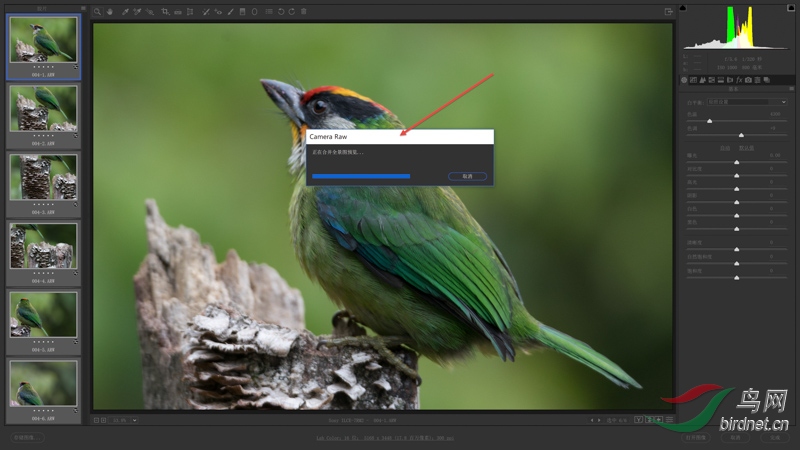Select the second filmstrip thumbnail 001-2.ARW
The width and height of the screenshot is (800, 450).
pos(43,109)
